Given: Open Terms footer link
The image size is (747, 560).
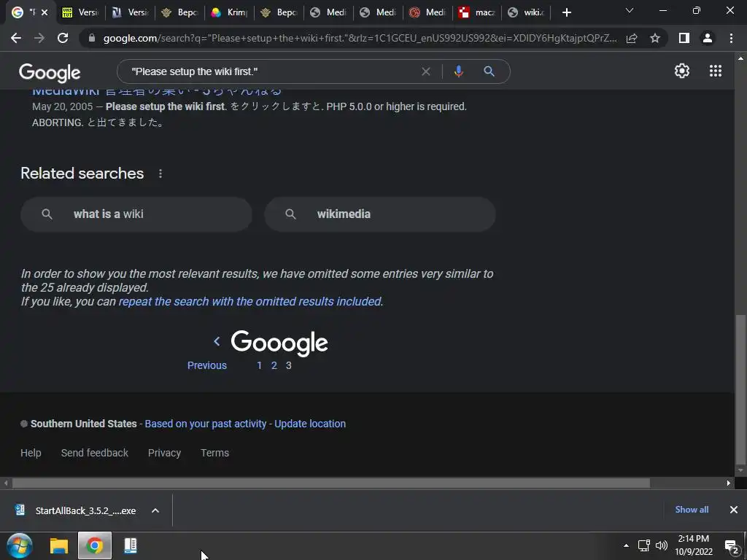Looking at the screenshot, I should [215, 453].
